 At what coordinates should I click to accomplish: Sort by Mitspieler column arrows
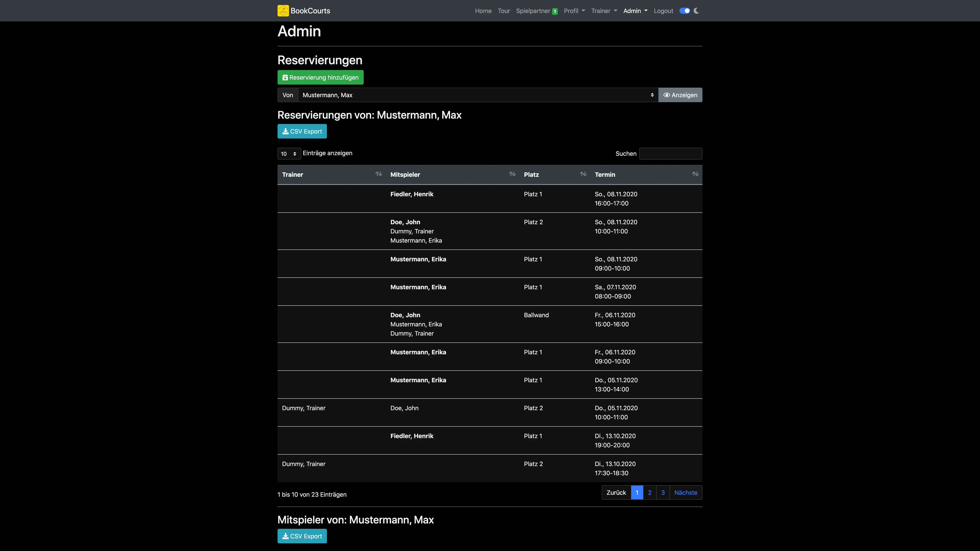512,174
